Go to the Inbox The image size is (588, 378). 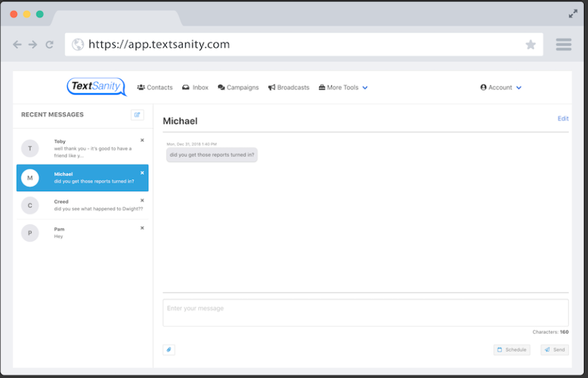pyautogui.click(x=195, y=87)
